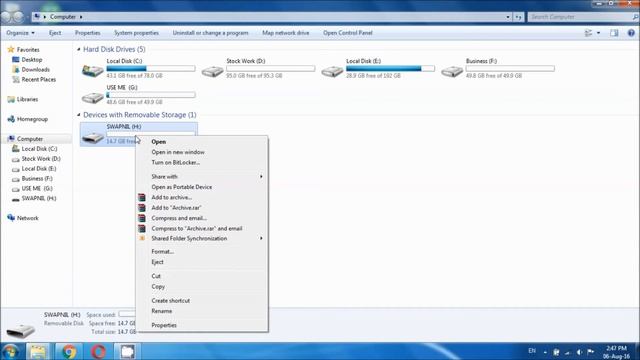This screenshot has width=640, height=360.
Task: Show hidden system tray icons arrow
Action: point(545,352)
